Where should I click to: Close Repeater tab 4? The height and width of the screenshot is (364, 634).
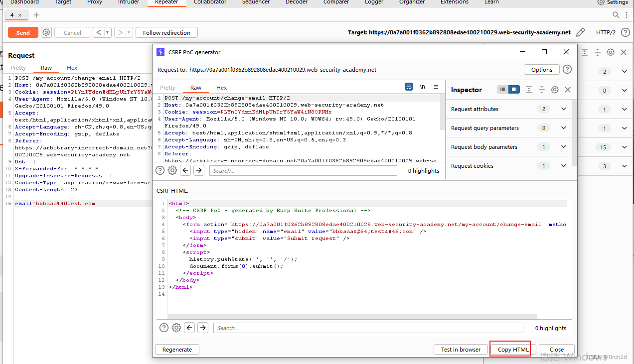19,15
